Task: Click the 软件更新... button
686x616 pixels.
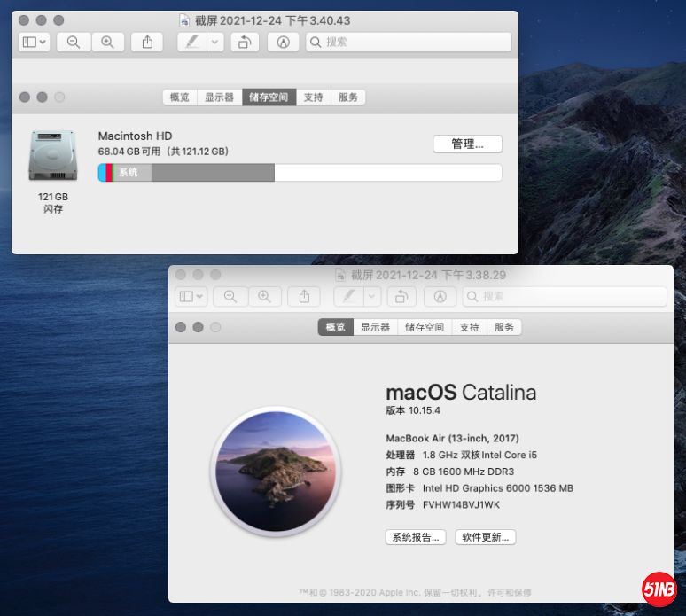Action: 485,537
